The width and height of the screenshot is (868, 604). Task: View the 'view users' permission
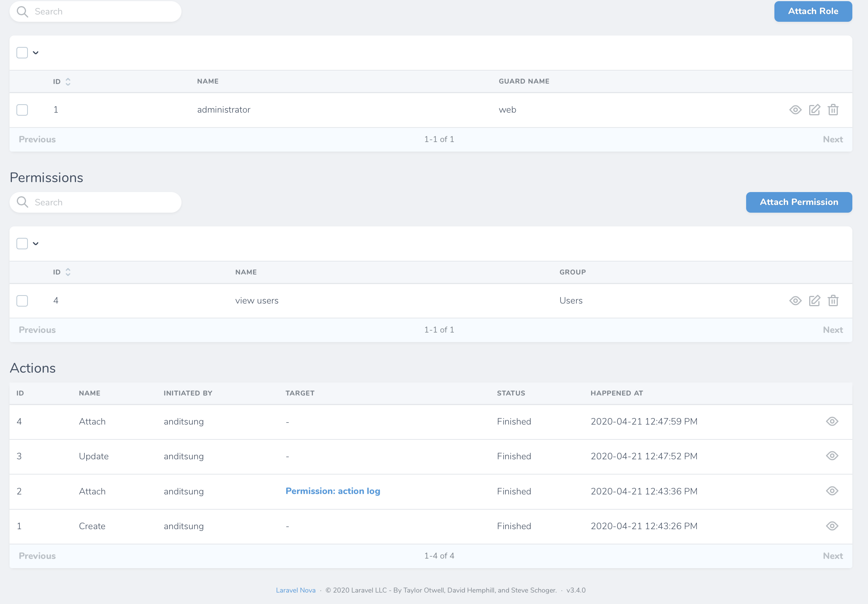click(x=795, y=301)
